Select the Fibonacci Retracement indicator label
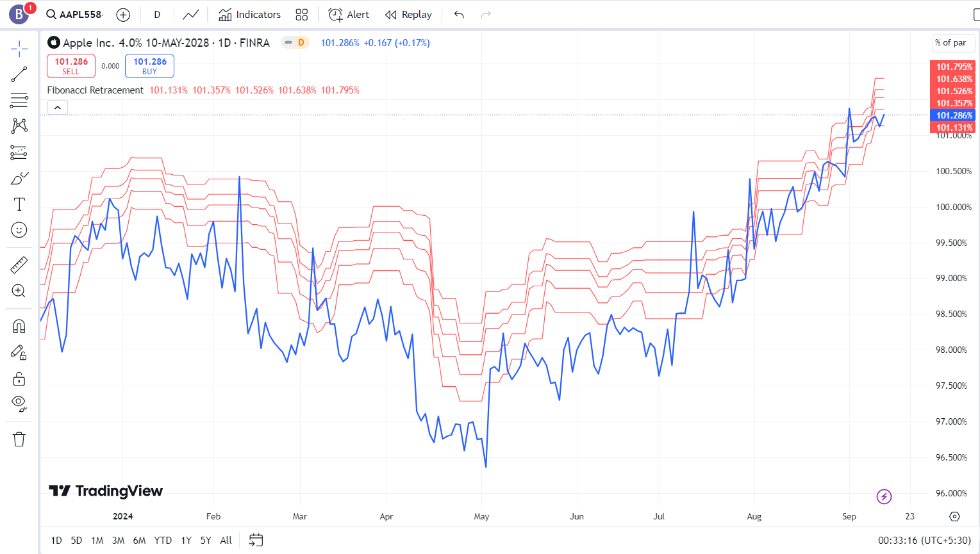 point(96,90)
